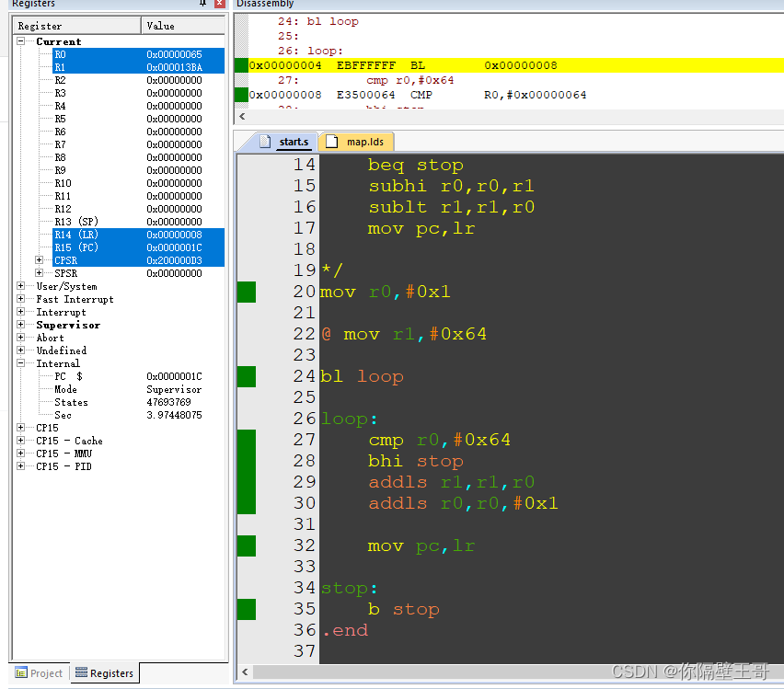
Task: Click the editor horizontal scrollbar track
Action: coord(518,672)
